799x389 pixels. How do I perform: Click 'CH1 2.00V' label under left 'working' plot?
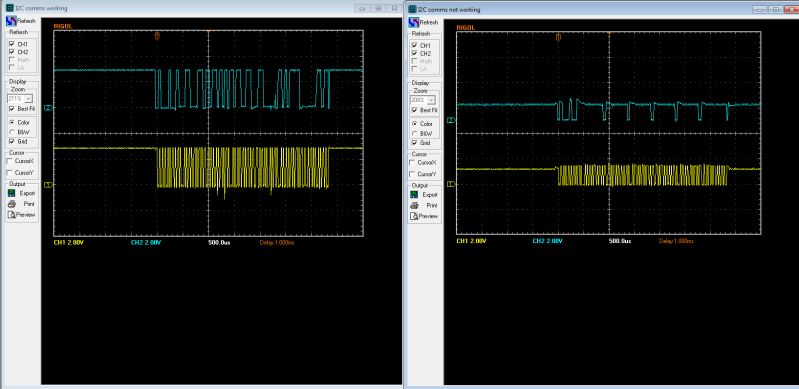click(68, 243)
